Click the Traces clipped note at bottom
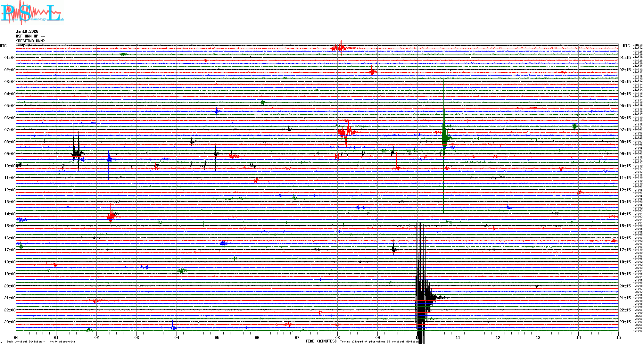644x346 pixels. tap(379, 342)
